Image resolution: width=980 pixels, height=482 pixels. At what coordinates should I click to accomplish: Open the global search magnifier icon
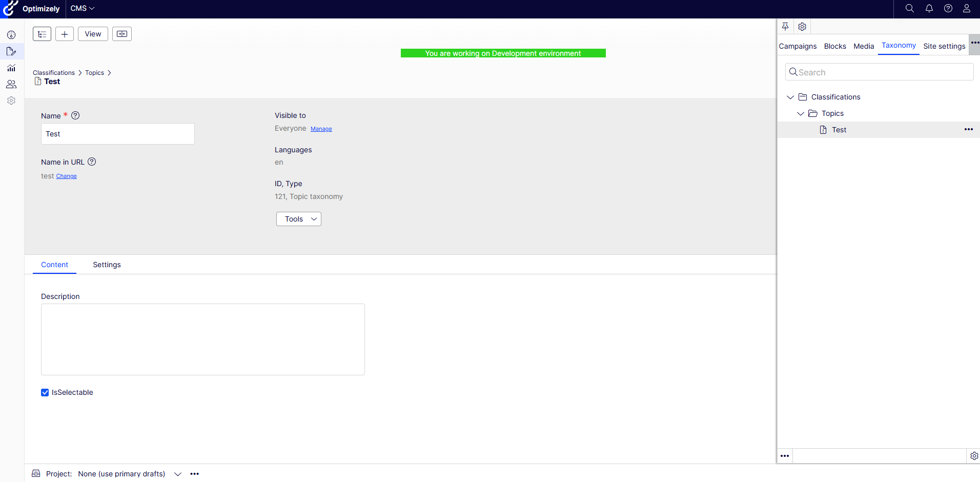910,8
